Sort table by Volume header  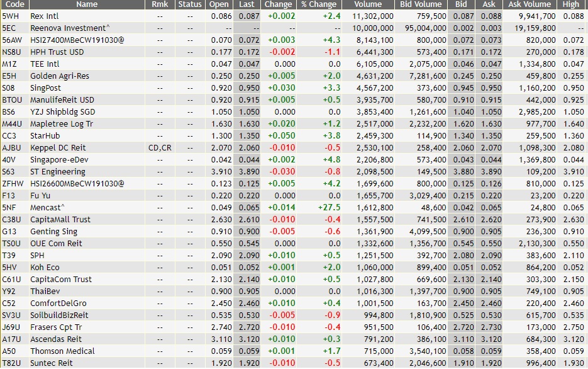(x=369, y=4)
